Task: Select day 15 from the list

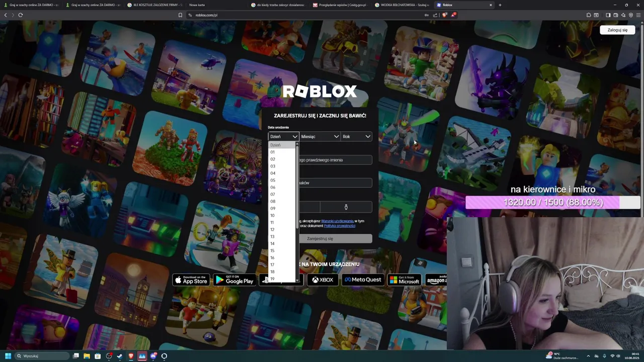Action: (x=282, y=250)
